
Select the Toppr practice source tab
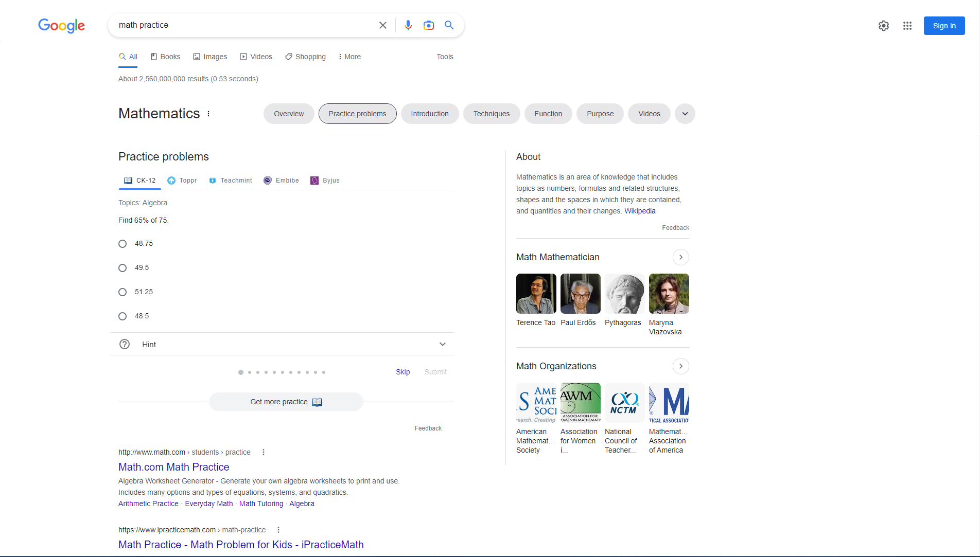click(182, 181)
